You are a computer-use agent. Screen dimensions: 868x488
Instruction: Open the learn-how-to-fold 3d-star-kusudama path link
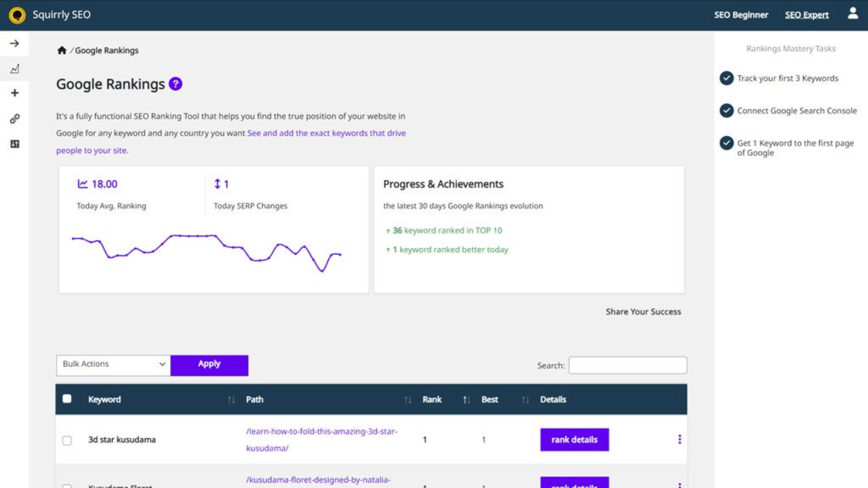tap(321, 439)
